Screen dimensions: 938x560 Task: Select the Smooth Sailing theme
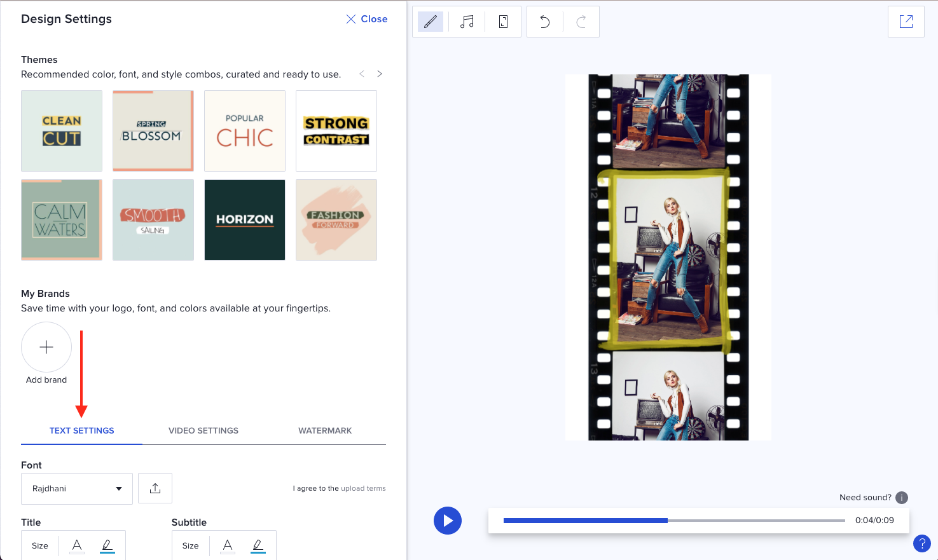[x=153, y=220]
